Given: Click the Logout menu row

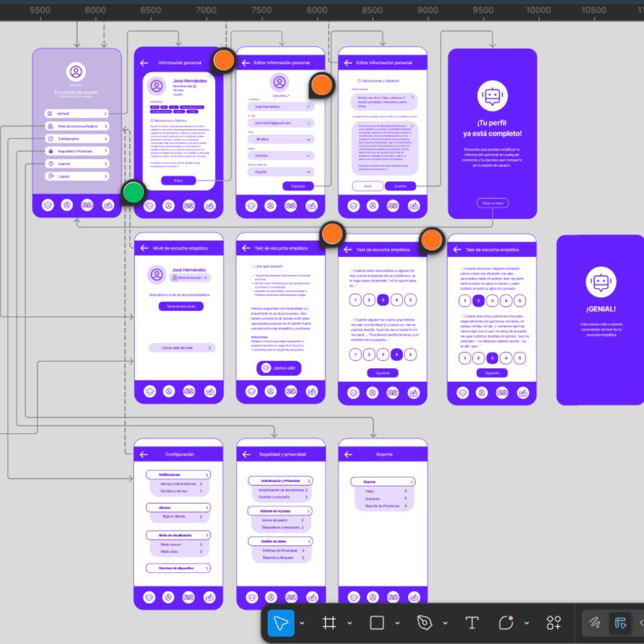Looking at the screenshot, I should pyautogui.click(x=77, y=176).
